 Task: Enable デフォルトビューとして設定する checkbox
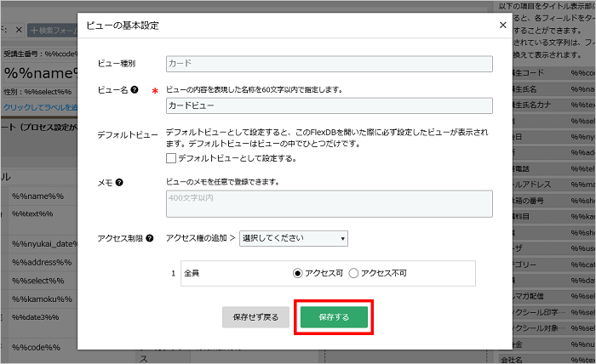171,158
